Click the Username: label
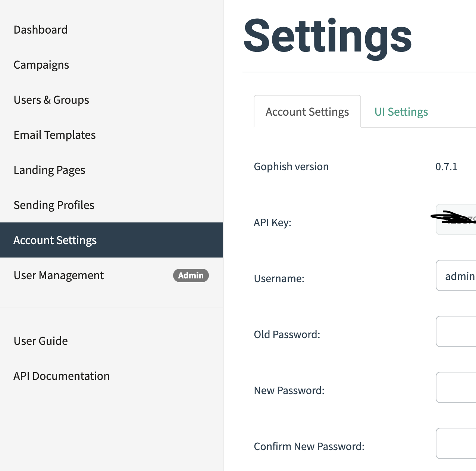Screen dimensions: 476x471 click(279, 278)
